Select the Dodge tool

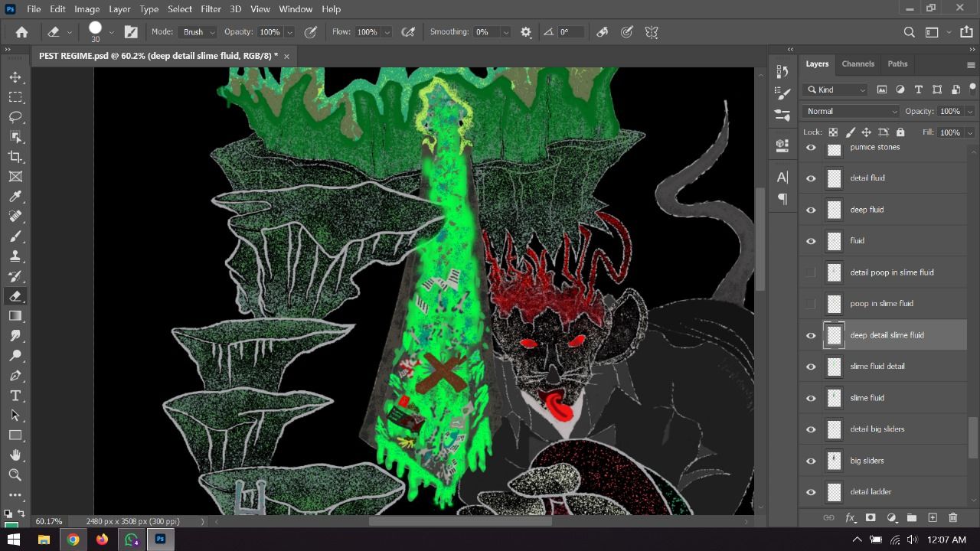click(15, 356)
